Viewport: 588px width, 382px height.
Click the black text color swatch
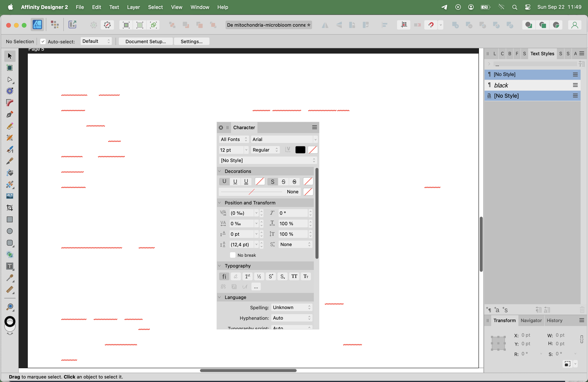coord(300,150)
